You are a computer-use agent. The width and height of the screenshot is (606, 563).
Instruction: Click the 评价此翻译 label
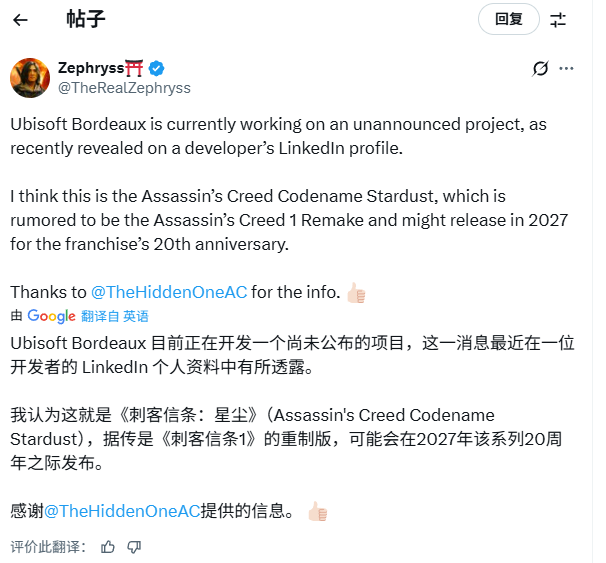(48, 547)
